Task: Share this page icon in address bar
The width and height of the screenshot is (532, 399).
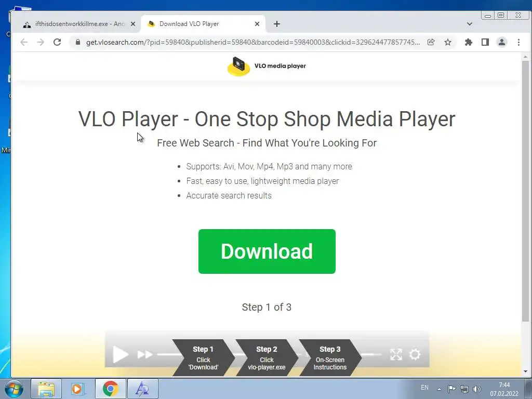Action: tap(431, 42)
